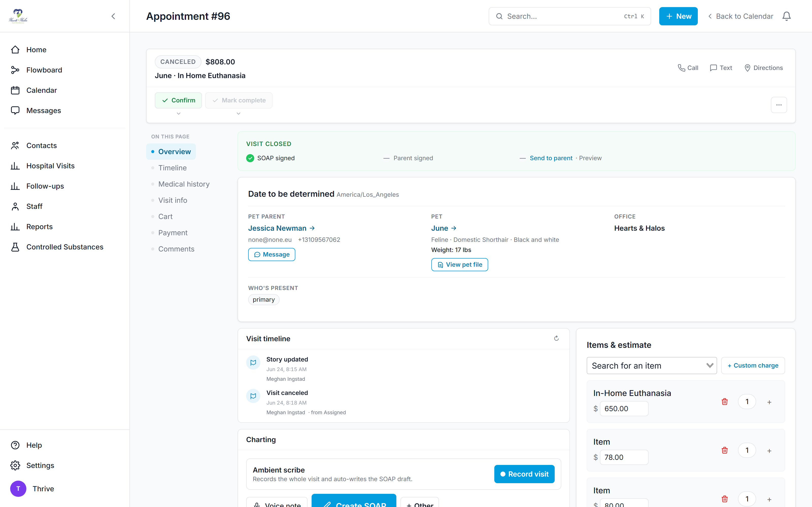The height and width of the screenshot is (507, 812).
Task: Expand the chevron below Mark complete
Action: [239, 114]
